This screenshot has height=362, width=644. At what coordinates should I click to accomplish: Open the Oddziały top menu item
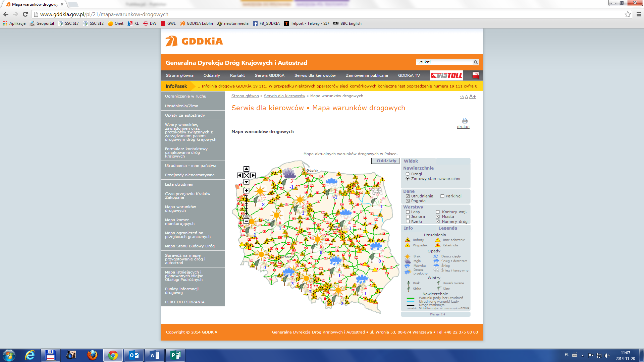(212, 75)
